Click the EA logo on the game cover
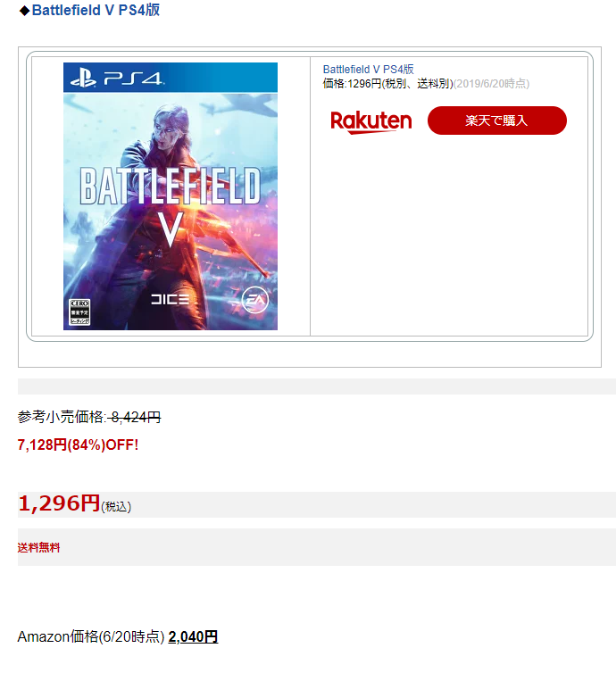The image size is (616, 673). coord(255,300)
